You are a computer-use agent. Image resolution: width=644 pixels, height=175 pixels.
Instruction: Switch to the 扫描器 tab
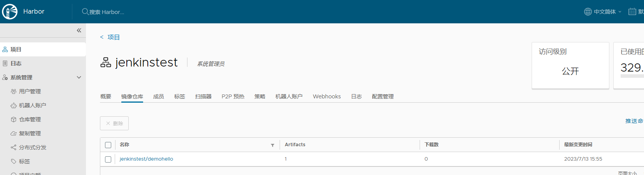point(203,96)
